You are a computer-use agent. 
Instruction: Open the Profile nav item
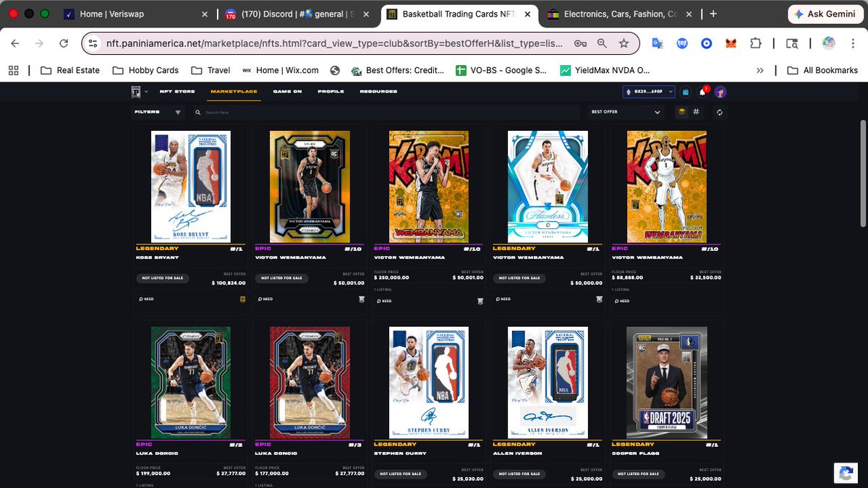[x=331, y=92]
